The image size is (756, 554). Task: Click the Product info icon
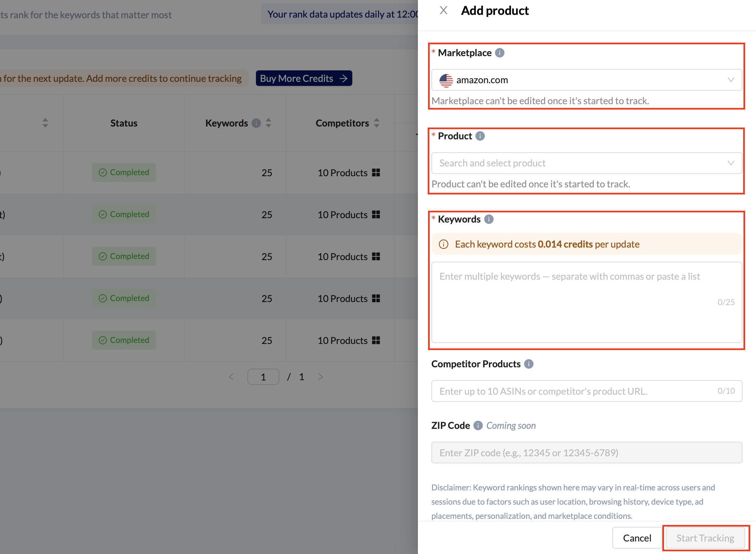point(480,136)
